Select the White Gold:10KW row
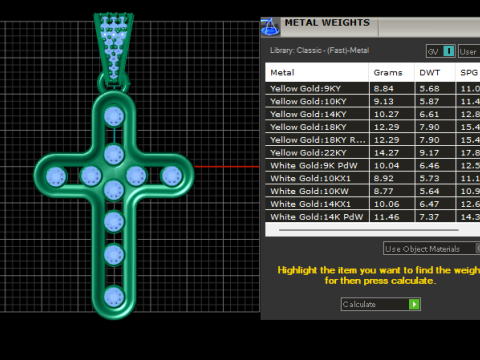The width and height of the screenshot is (480, 360). (373, 191)
